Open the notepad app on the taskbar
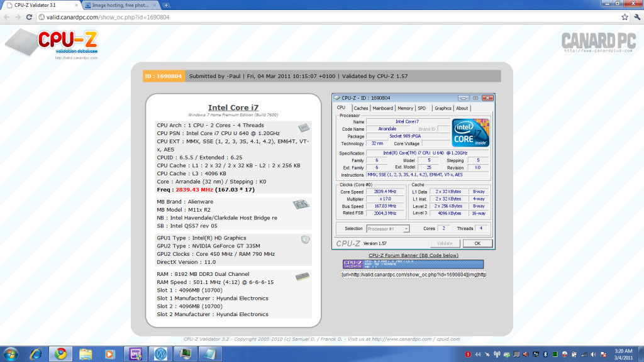 point(210,354)
